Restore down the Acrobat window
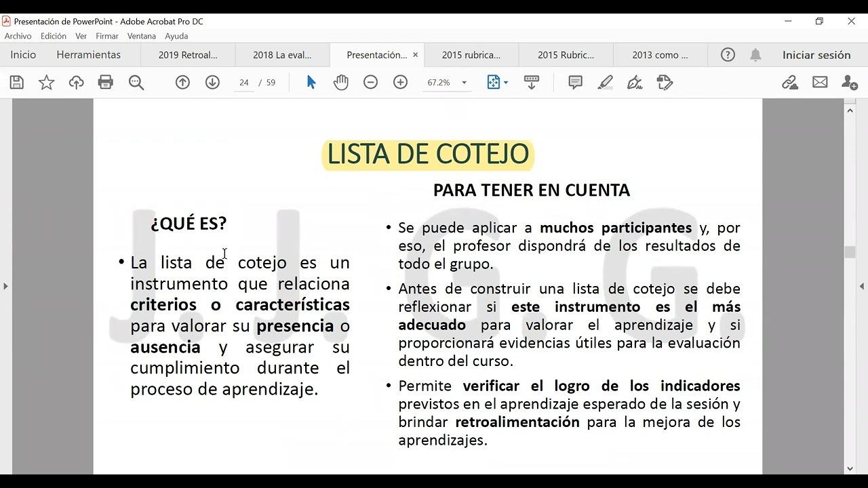The image size is (868, 488). 819,21
